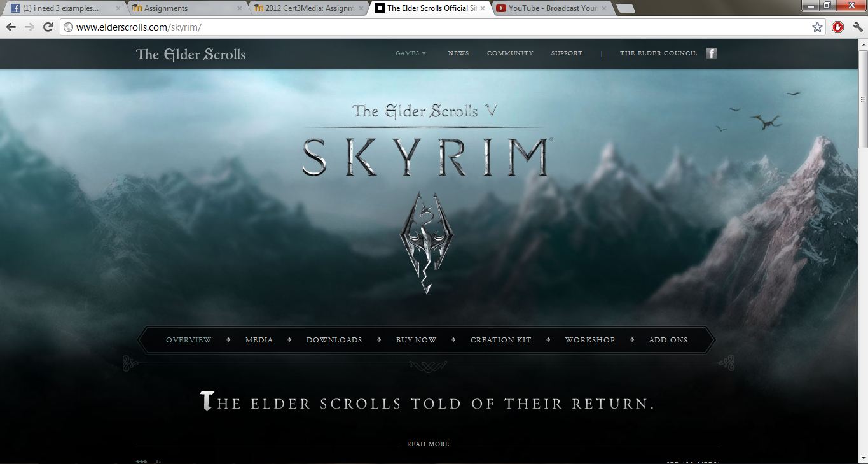Go to the MEDIA section
Viewport: 868px width, 464px height.
point(259,340)
